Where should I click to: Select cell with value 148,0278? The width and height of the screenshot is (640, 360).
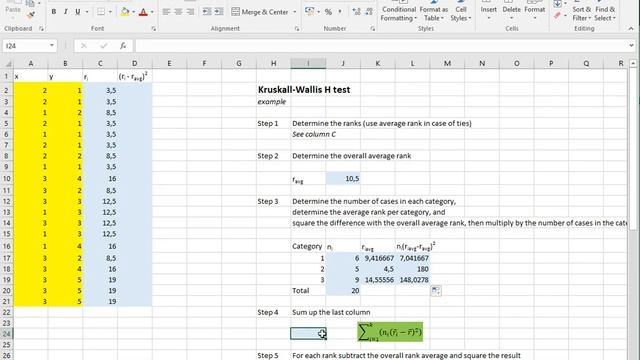(x=412, y=280)
